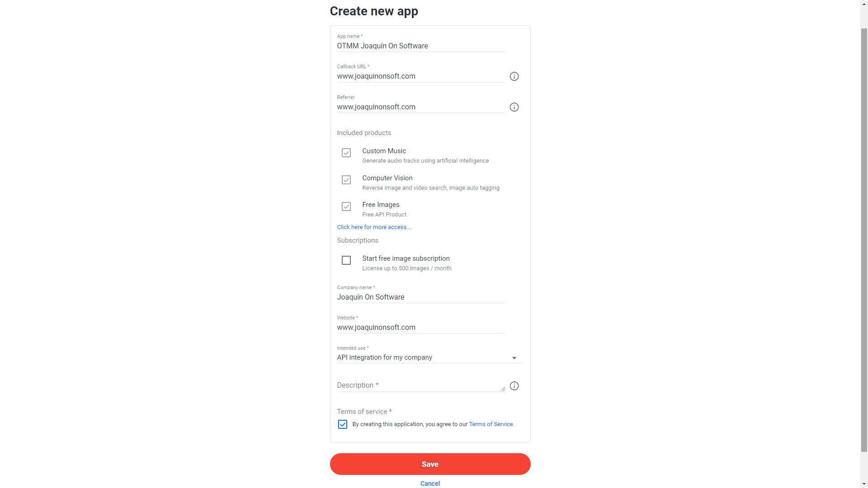Click the Cancel link
868x488 pixels.
(x=430, y=483)
